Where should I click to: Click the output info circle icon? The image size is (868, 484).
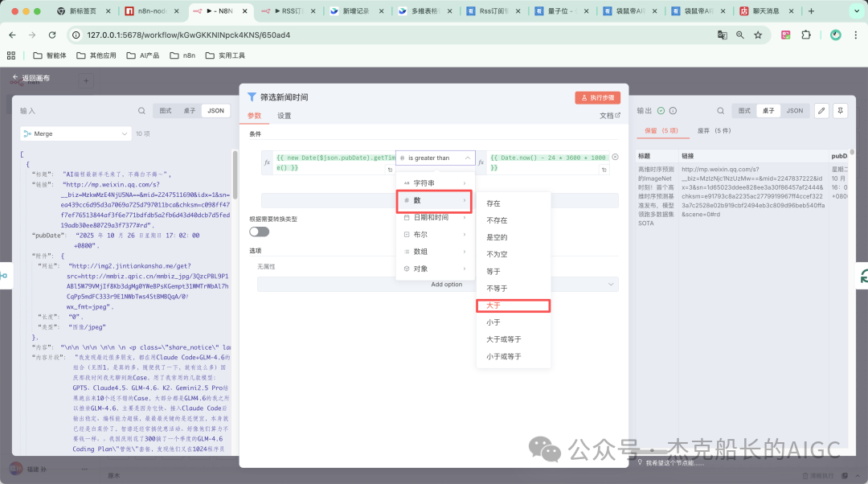[x=674, y=111]
